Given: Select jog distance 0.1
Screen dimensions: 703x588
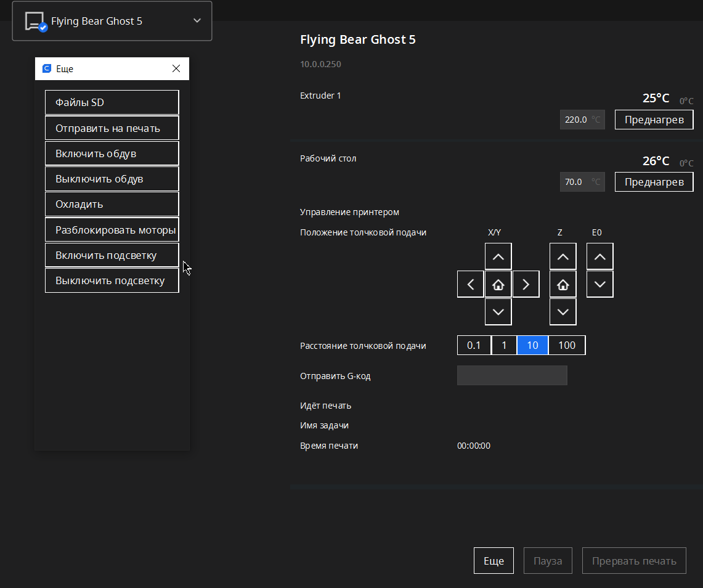Looking at the screenshot, I should [x=474, y=345].
